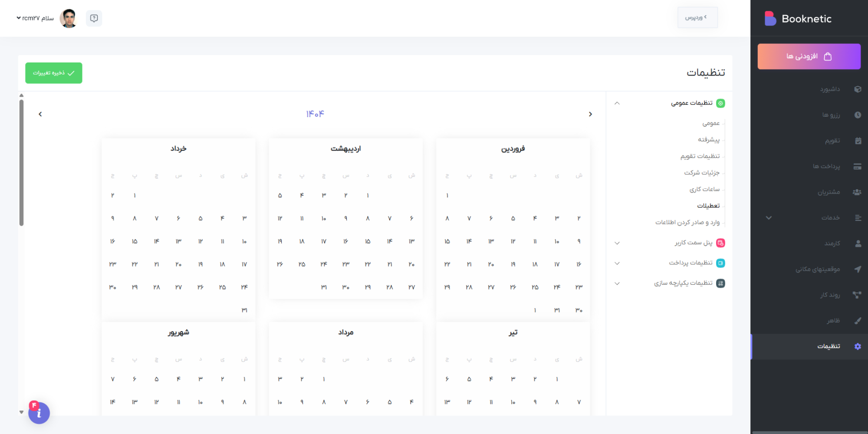Viewport: 868px width, 434px height.
Task: Expand the integration settings section
Action: pos(617,283)
